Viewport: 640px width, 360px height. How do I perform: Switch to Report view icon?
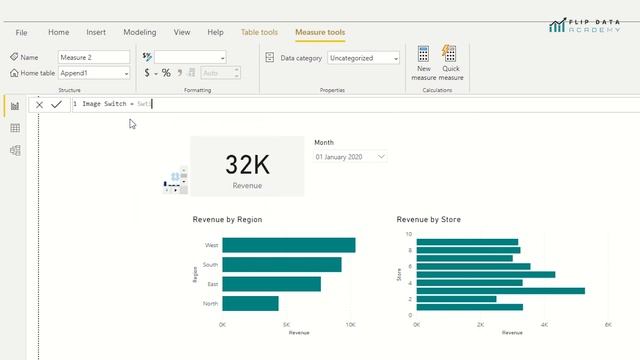click(15, 106)
